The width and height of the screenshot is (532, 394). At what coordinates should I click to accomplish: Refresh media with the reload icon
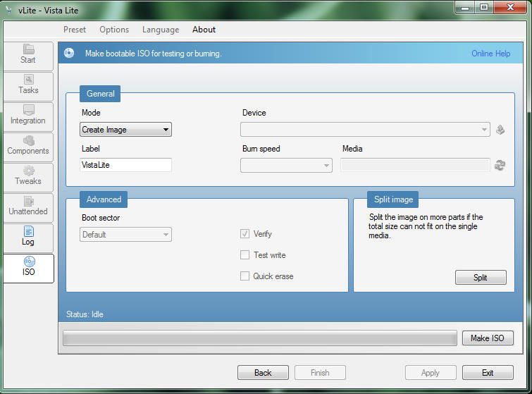coord(500,165)
